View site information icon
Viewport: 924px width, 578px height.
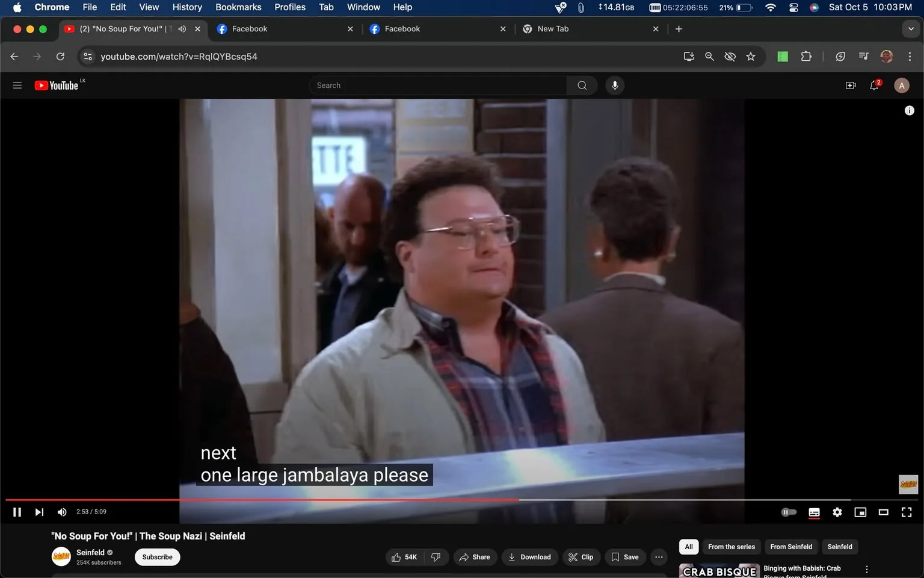pyautogui.click(x=88, y=57)
